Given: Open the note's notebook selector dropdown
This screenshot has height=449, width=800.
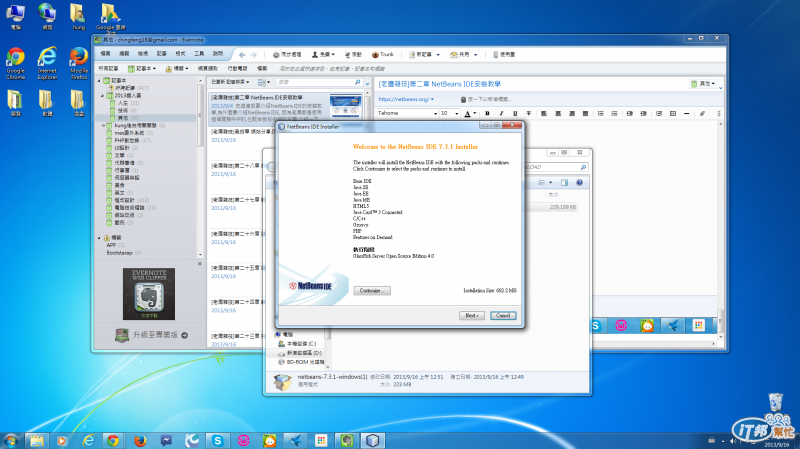Looking at the screenshot, I should (x=704, y=84).
